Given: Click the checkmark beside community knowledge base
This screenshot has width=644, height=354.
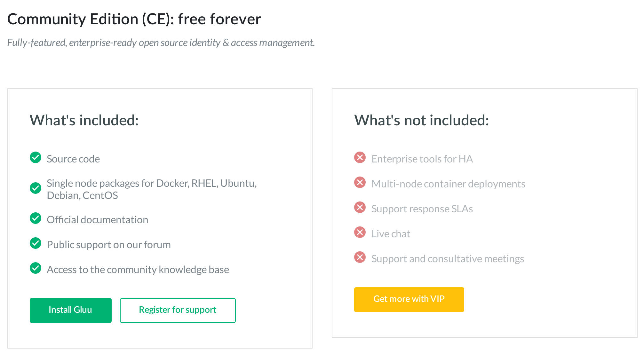Looking at the screenshot, I should point(36,268).
